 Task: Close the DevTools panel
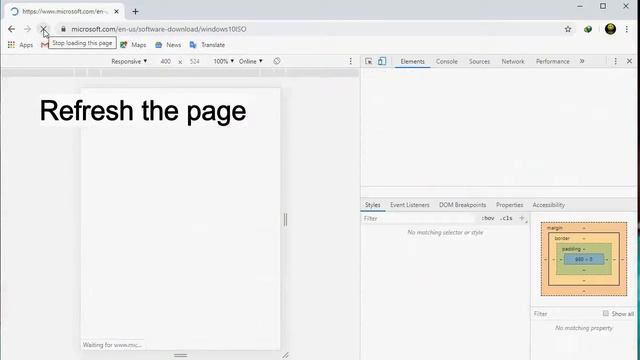pos(629,61)
